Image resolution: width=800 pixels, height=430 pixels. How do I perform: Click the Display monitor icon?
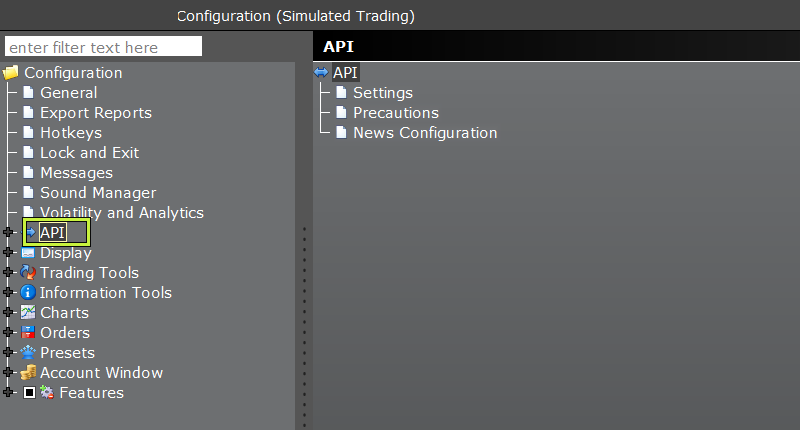tap(28, 252)
